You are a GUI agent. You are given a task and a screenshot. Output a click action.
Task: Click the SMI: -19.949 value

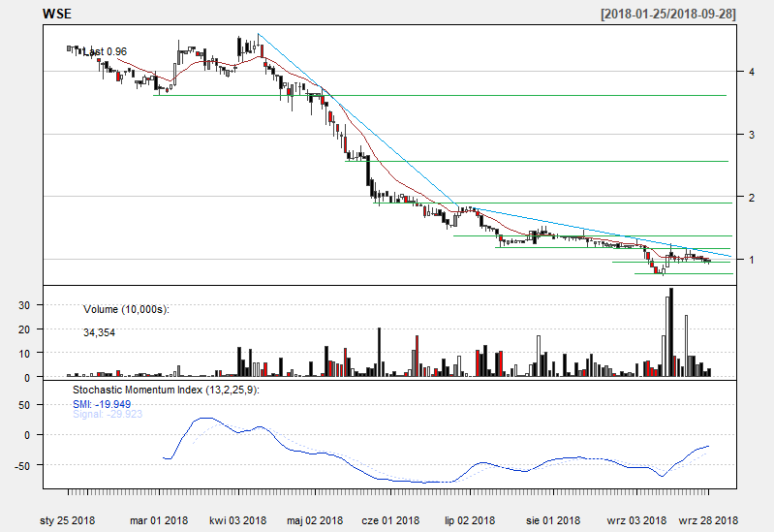click(x=102, y=404)
